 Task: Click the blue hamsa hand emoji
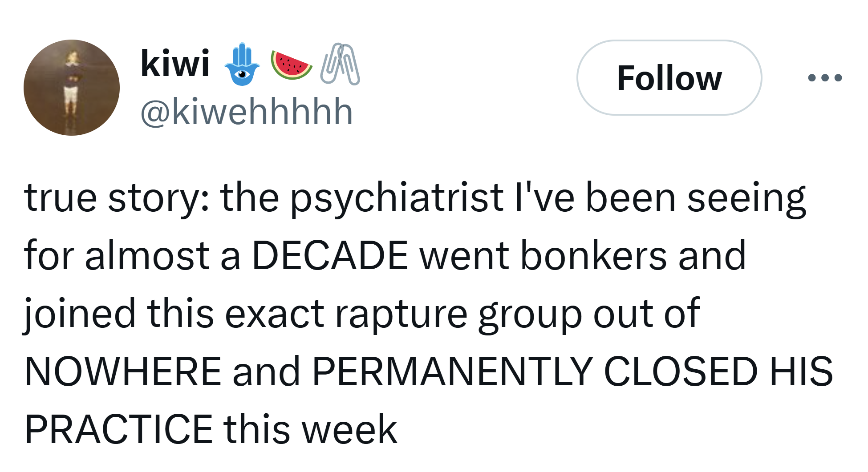click(x=242, y=65)
